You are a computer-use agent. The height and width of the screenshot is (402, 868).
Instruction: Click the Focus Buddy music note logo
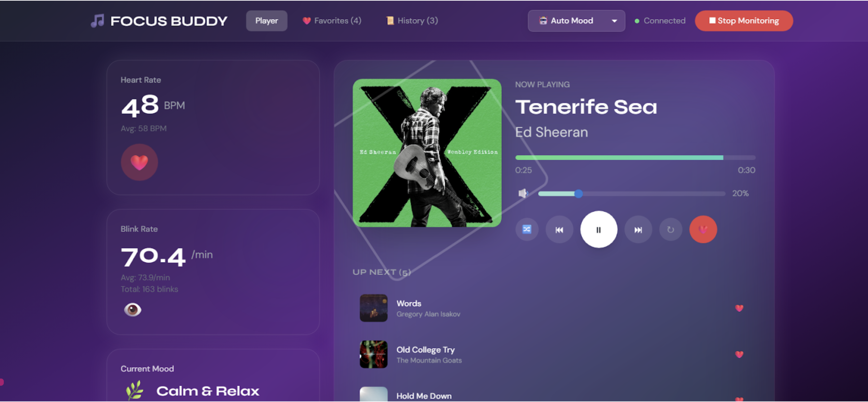[x=98, y=21]
